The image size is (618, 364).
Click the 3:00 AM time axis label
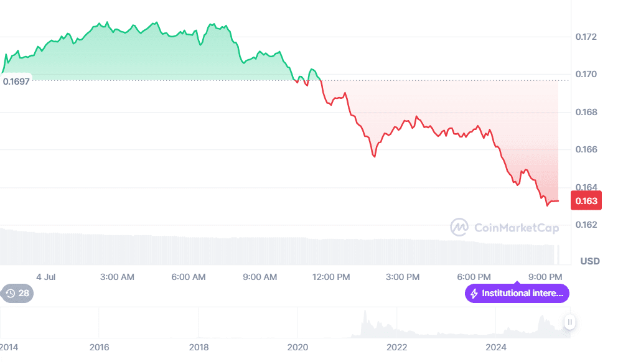tap(117, 277)
